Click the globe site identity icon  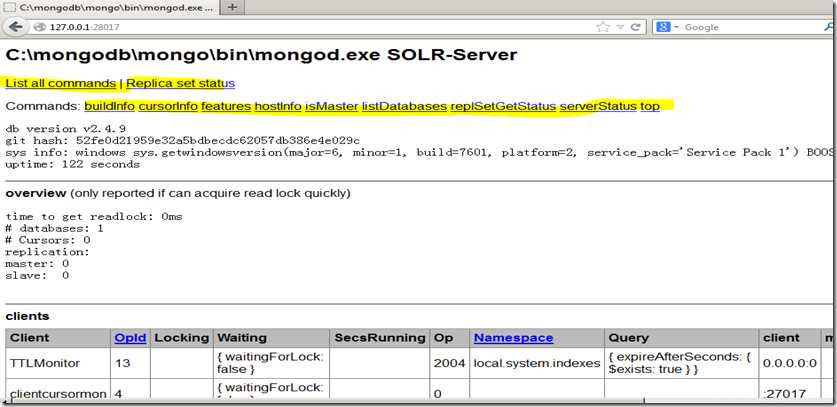point(40,27)
